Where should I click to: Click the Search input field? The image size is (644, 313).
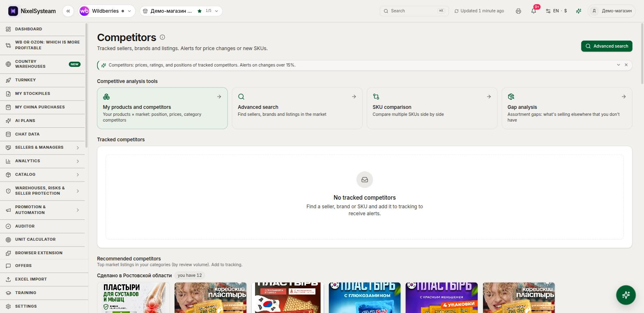point(414,11)
